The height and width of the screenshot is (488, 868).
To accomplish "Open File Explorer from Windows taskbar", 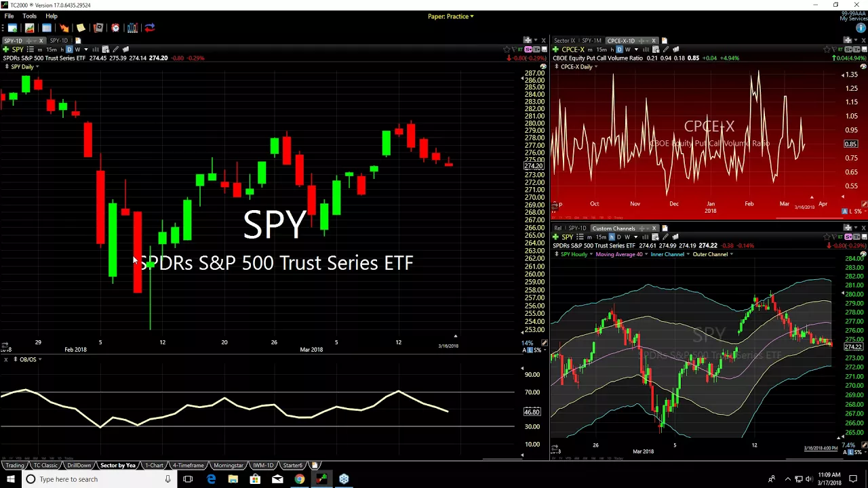I will tap(233, 479).
